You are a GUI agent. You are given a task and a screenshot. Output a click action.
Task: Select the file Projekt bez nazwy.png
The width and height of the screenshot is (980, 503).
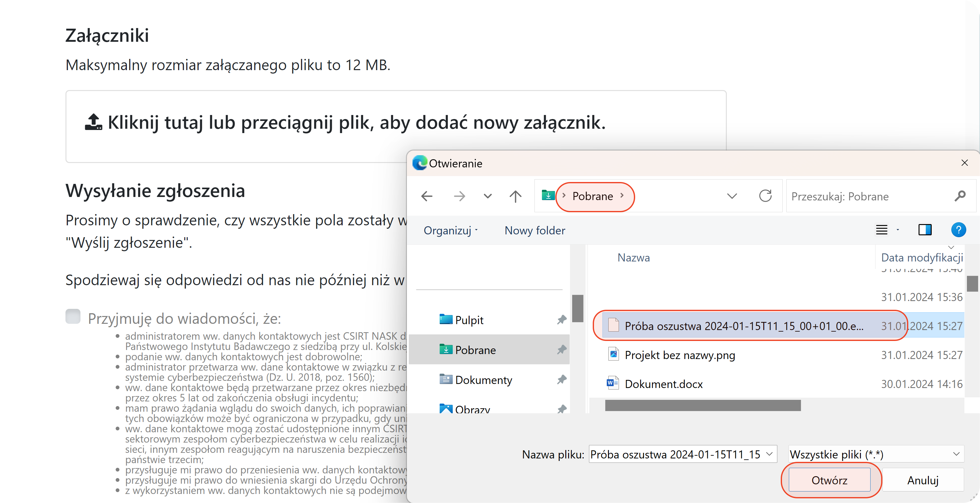(783, 355)
